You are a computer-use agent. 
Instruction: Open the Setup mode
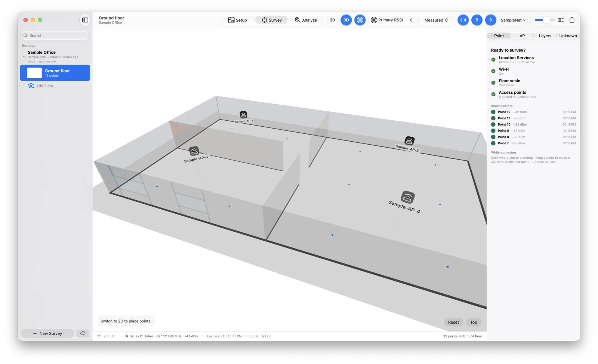pos(238,20)
